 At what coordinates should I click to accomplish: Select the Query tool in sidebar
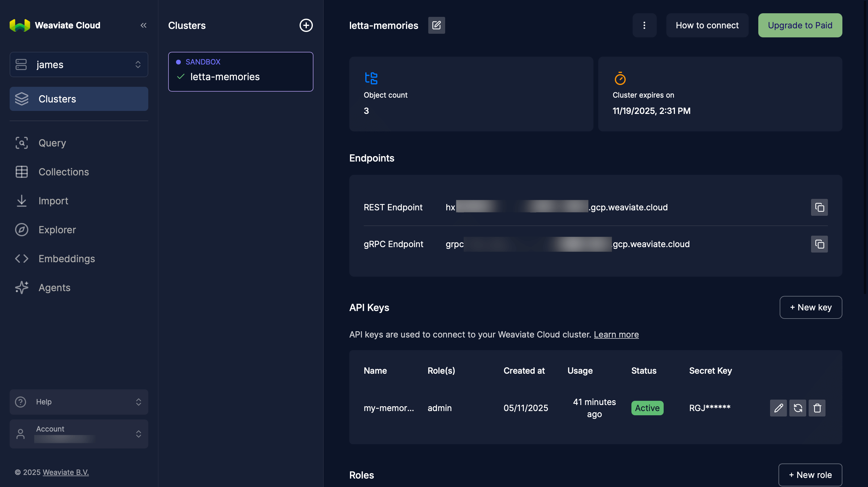[52, 143]
